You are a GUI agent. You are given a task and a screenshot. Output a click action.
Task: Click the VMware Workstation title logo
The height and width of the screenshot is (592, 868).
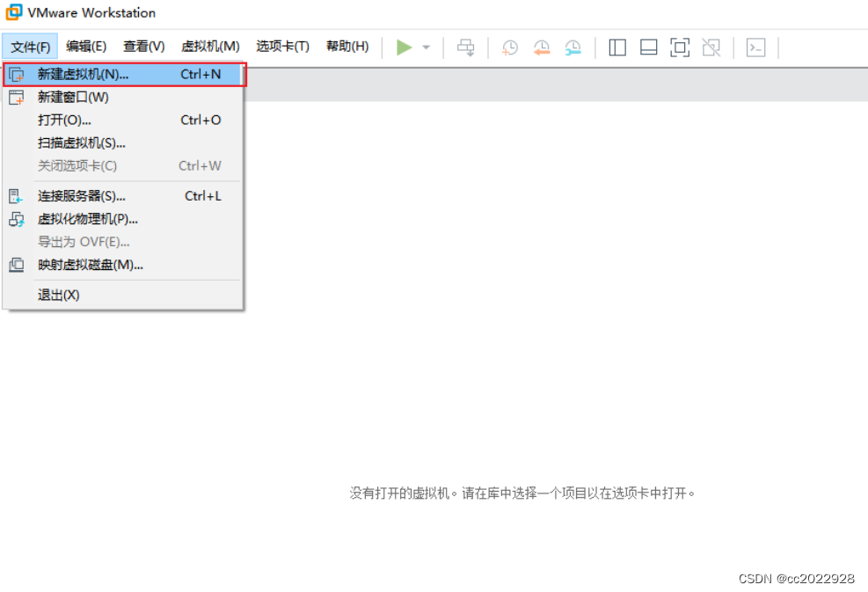click(14, 12)
